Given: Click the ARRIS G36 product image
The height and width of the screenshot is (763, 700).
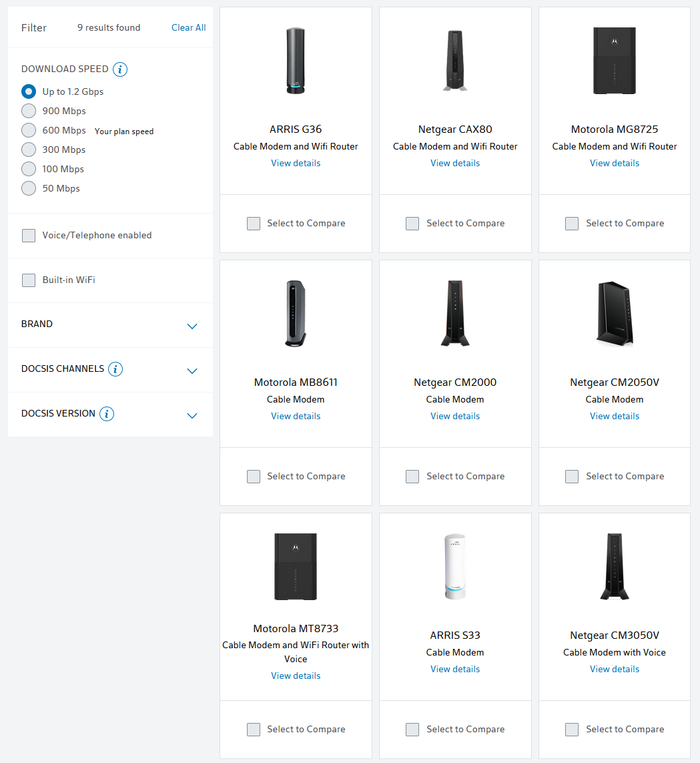Looking at the screenshot, I should point(296,61).
